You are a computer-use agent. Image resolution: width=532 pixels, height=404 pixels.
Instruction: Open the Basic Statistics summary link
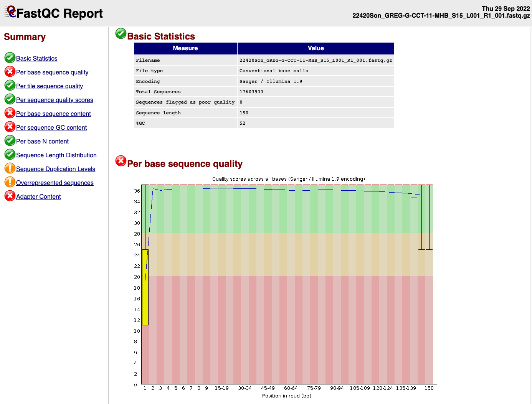pyautogui.click(x=37, y=59)
